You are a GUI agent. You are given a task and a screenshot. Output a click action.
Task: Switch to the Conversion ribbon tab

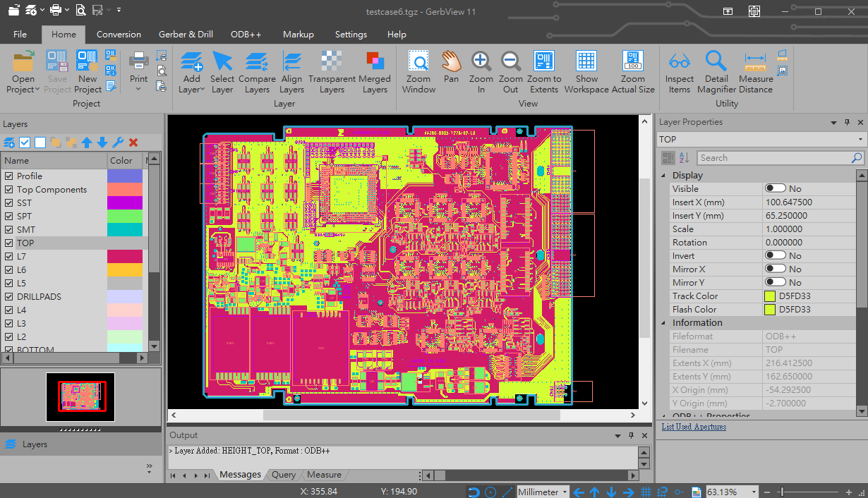(119, 34)
